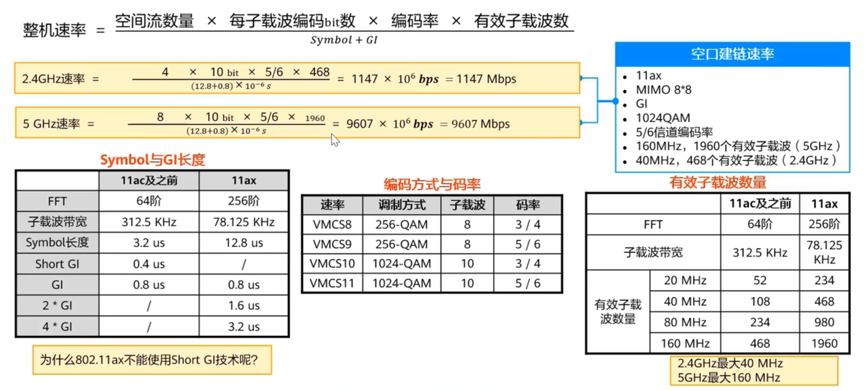The height and width of the screenshot is (391, 868).
Task: Select "1960" in the 160 MHz table row
Action: (x=825, y=344)
